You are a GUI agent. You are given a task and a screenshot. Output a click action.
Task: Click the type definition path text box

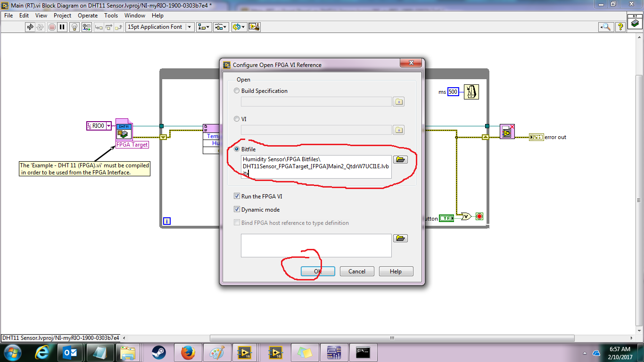coord(316,246)
